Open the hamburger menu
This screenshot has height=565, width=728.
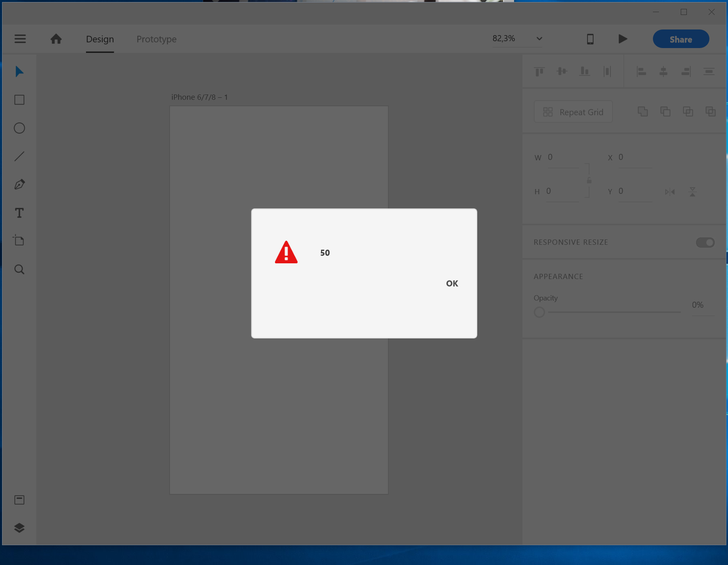pyautogui.click(x=20, y=39)
